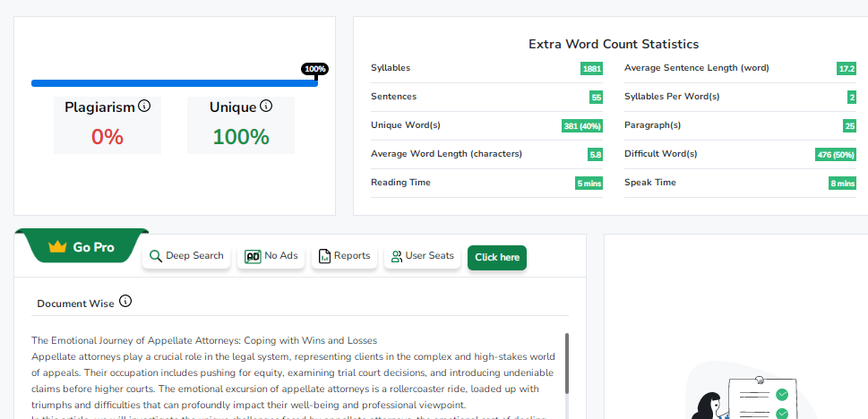Click the Paragraphs value 25
The width and height of the screenshot is (868, 419).
850,126
